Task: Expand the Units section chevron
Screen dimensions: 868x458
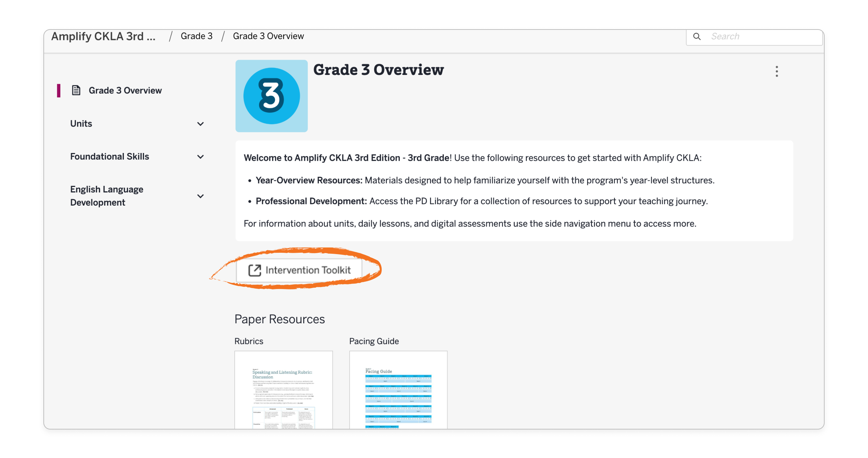Action: coord(200,124)
